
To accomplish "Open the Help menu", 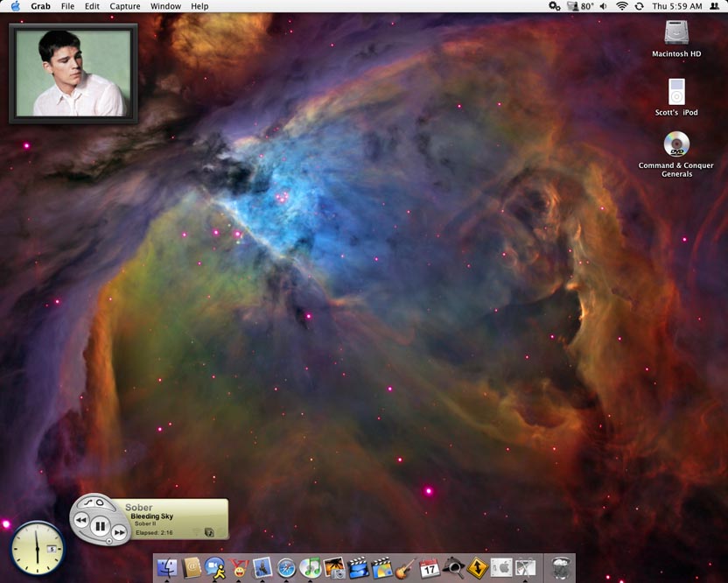I will [x=199, y=6].
